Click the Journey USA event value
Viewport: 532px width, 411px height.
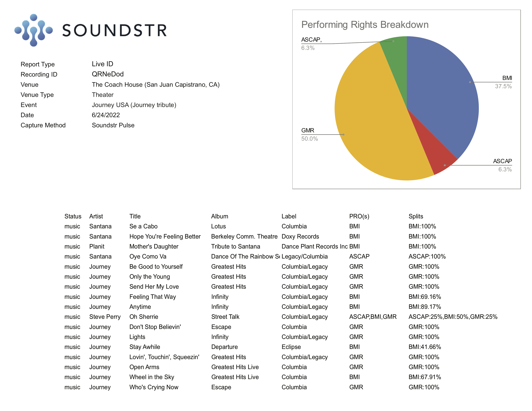pyautogui.click(x=134, y=105)
